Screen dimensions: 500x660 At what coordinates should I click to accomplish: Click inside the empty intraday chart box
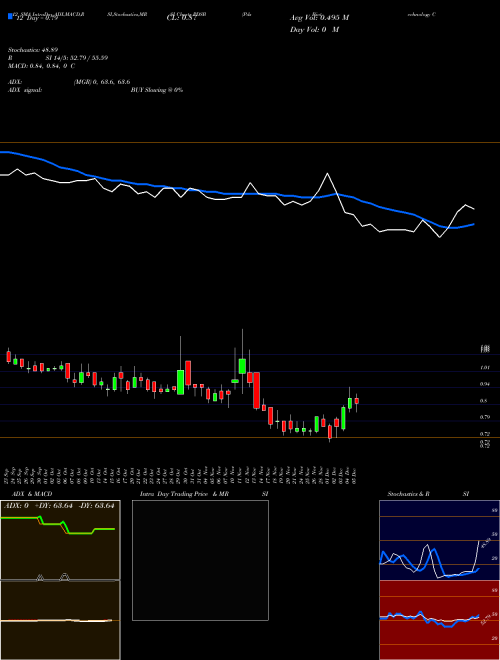click(x=200, y=560)
